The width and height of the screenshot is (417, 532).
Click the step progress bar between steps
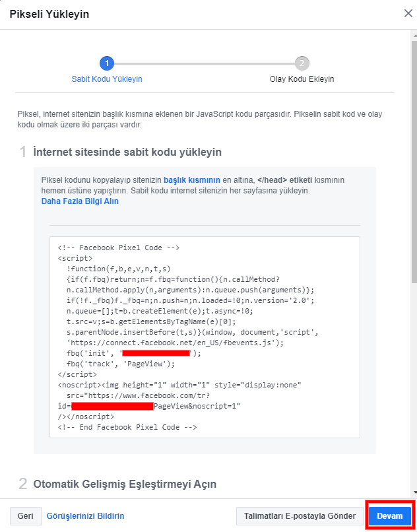tap(205, 64)
